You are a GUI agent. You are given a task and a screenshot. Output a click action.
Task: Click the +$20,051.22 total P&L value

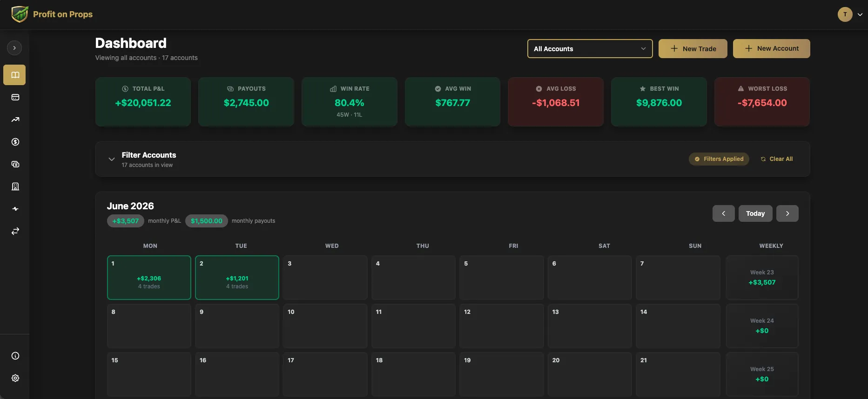pyautogui.click(x=143, y=103)
